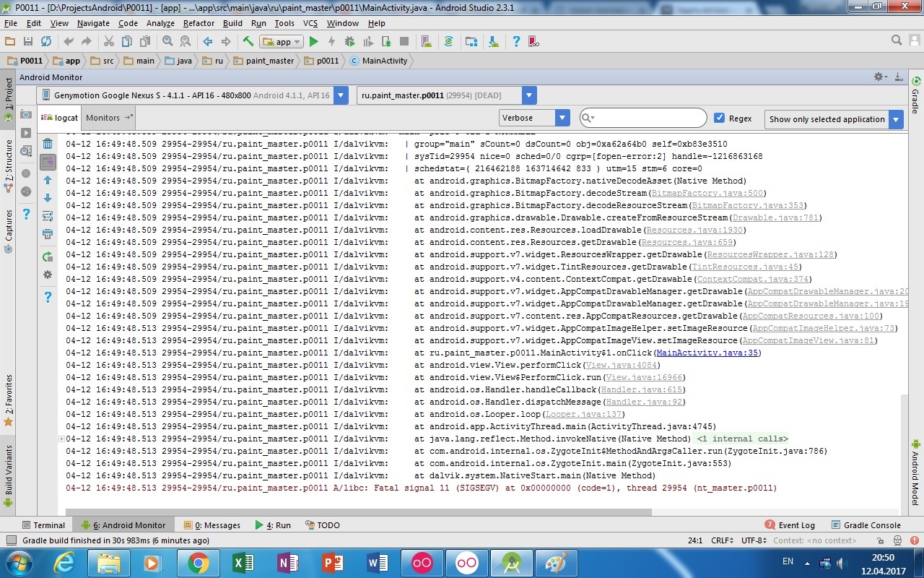Open logcat header settings gear
Viewport: 924px width, 578px height.
pyautogui.click(x=48, y=275)
